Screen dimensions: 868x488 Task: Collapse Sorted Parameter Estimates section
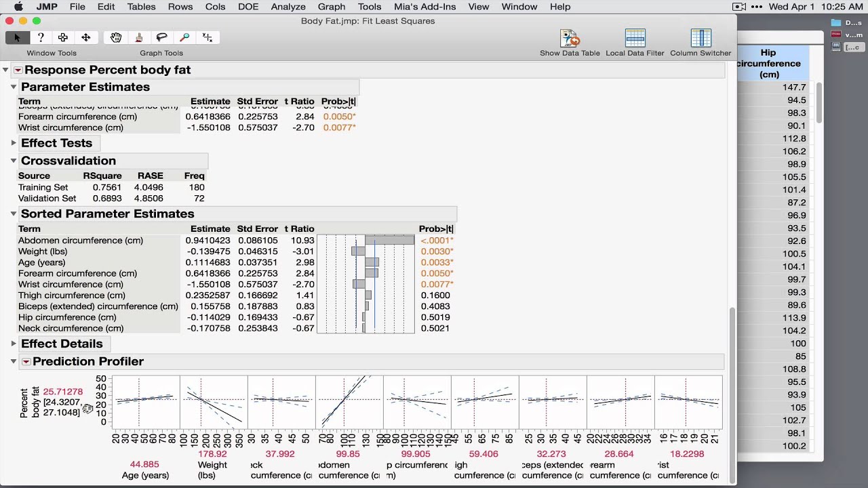tap(14, 213)
